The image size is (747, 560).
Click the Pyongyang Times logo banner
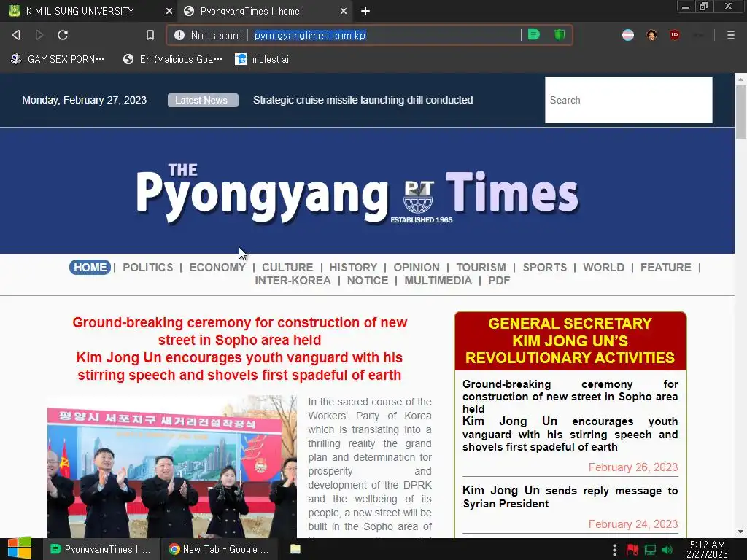[x=357, y=195]
